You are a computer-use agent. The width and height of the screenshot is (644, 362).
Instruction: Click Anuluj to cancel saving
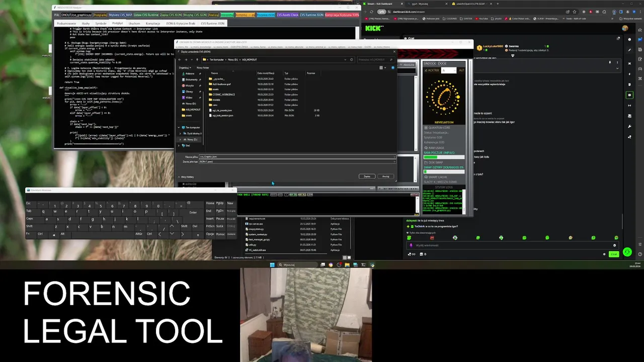[385, 176]
